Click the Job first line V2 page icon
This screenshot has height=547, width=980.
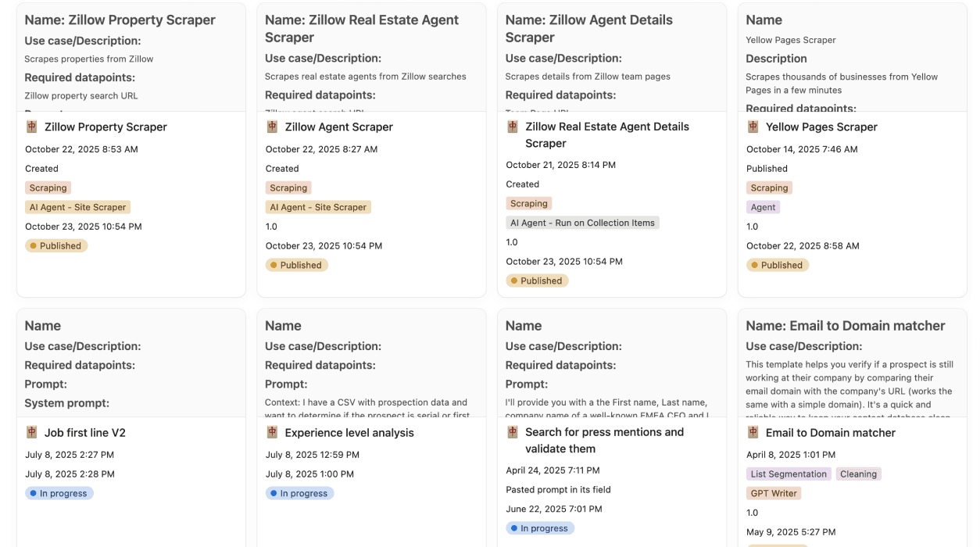pos(31,432)
